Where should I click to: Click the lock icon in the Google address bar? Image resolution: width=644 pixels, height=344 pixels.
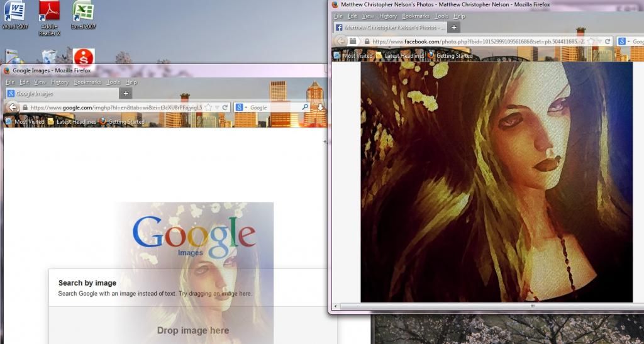(x=25, y=108)
